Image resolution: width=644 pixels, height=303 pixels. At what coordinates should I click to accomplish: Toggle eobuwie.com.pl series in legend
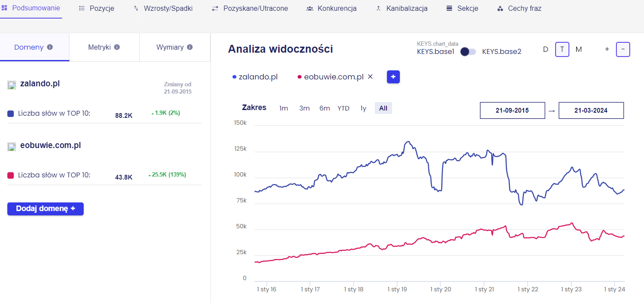coord(330,77)
